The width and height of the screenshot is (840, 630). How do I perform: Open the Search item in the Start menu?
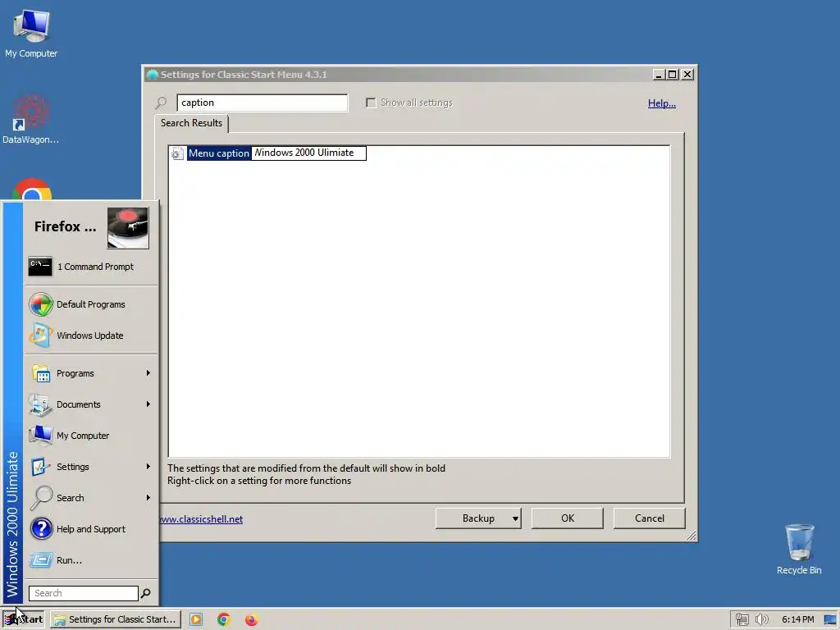91,497
